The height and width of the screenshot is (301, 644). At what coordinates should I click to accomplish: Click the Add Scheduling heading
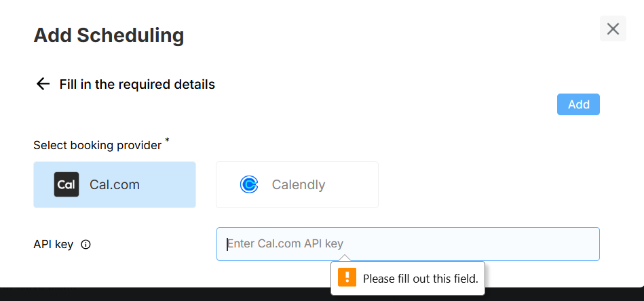pyautogui.click(x=109, y=35)
